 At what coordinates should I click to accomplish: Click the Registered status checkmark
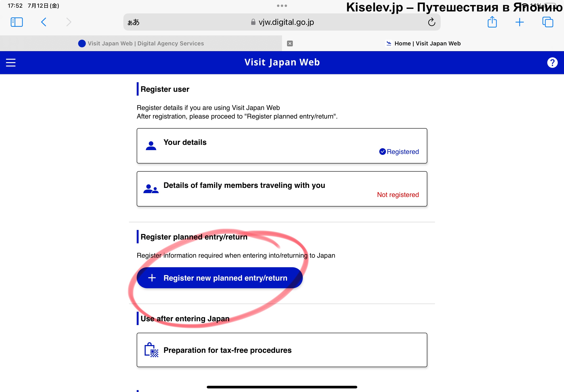(x=382, y=152)
